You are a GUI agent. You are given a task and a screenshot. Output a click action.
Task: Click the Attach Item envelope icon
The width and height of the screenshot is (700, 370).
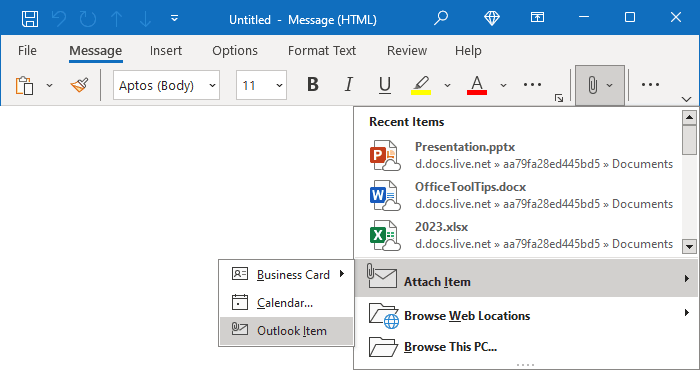(x=382, y=276)
